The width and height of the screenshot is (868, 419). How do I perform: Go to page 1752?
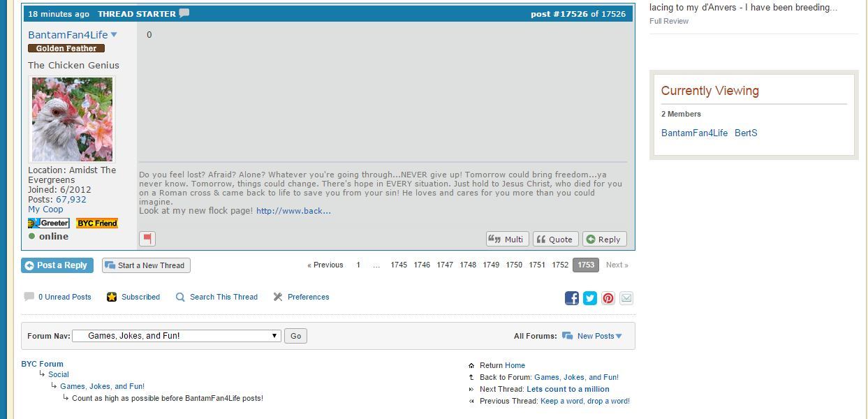pos(560,265)
